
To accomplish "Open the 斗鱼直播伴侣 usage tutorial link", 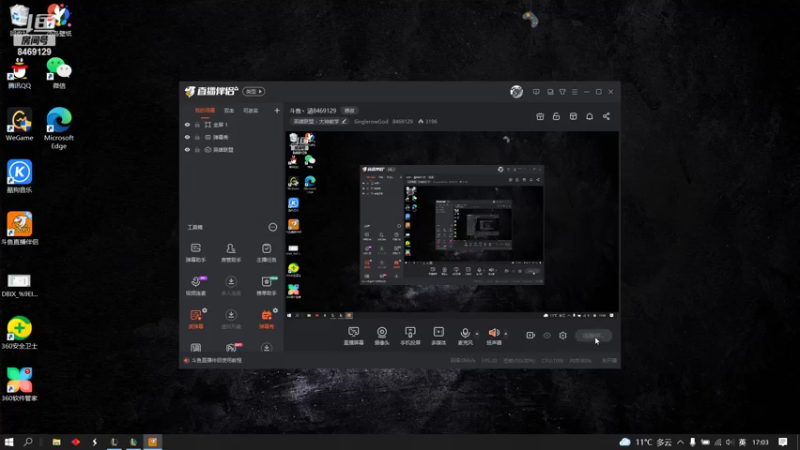I will click(x=216, y=360).
